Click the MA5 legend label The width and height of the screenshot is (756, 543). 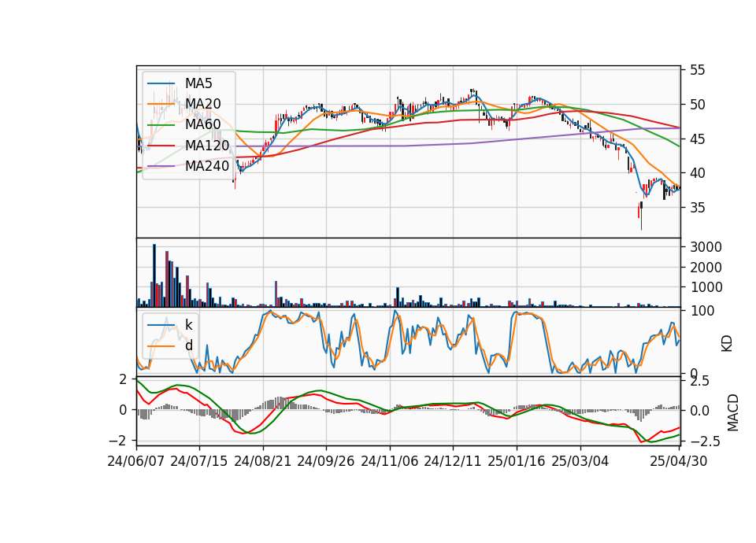coord(198,83)
